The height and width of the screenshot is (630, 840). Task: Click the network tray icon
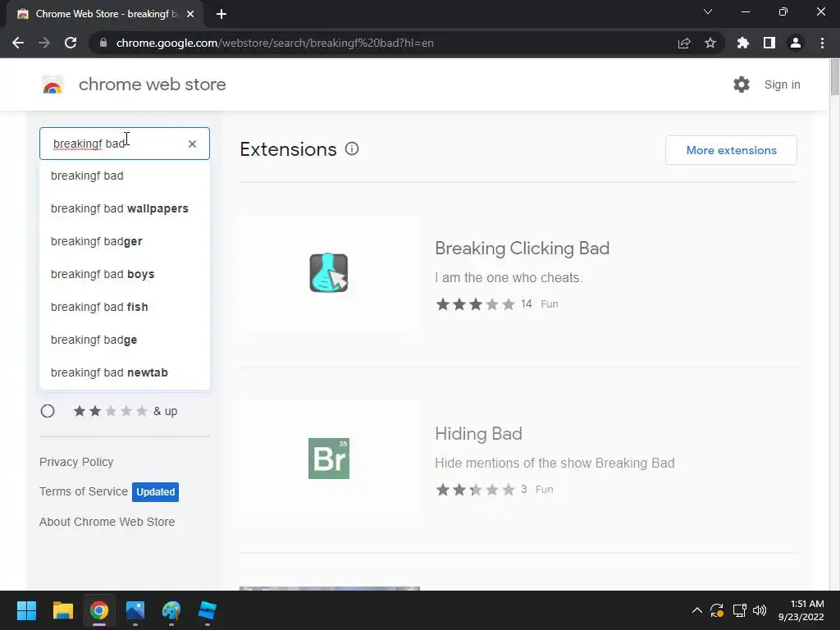pos(739,610)
